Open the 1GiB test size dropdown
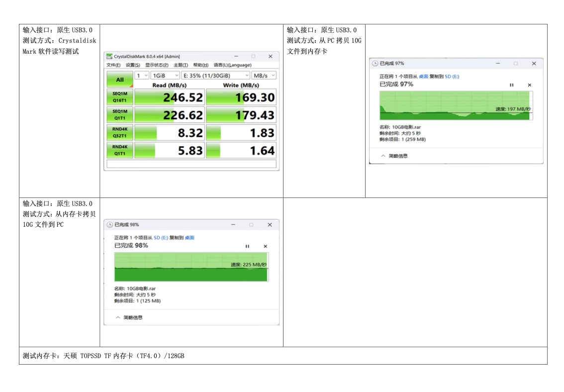Screen dimensions: 564x392 [x=165, y=76]
